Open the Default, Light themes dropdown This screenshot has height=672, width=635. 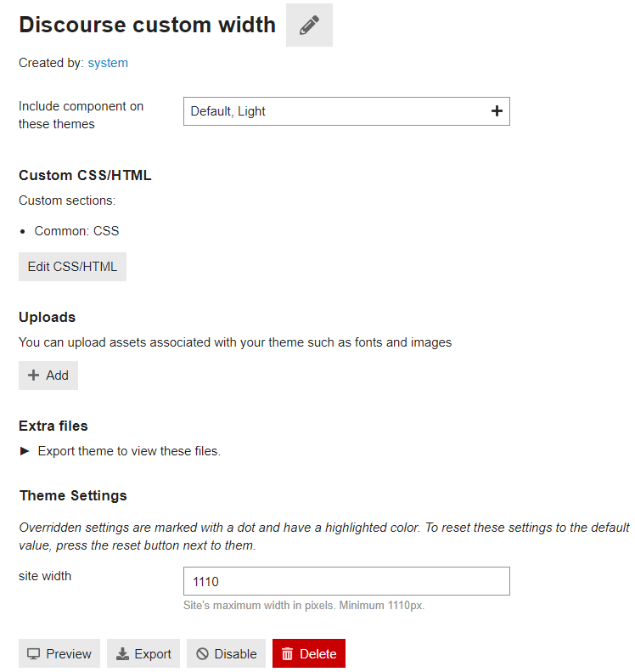(346, 111)
